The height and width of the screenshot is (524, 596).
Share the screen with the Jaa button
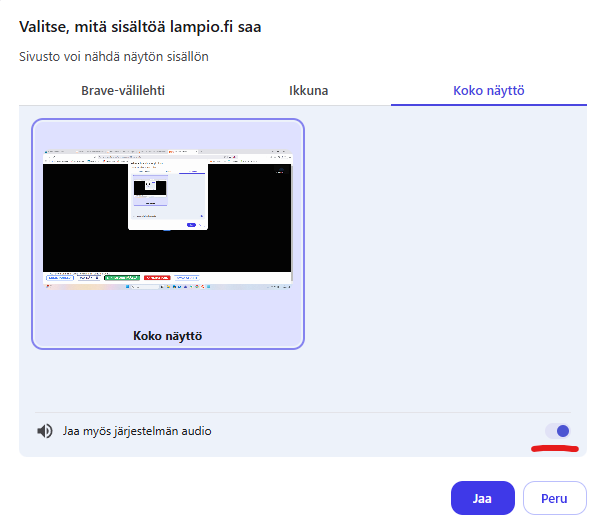[483, 498]
